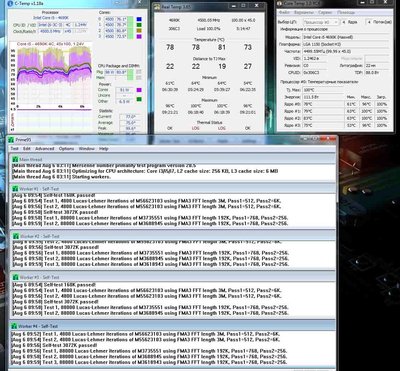Click the purple color swatch for core 3

click(x=139, y=36)
